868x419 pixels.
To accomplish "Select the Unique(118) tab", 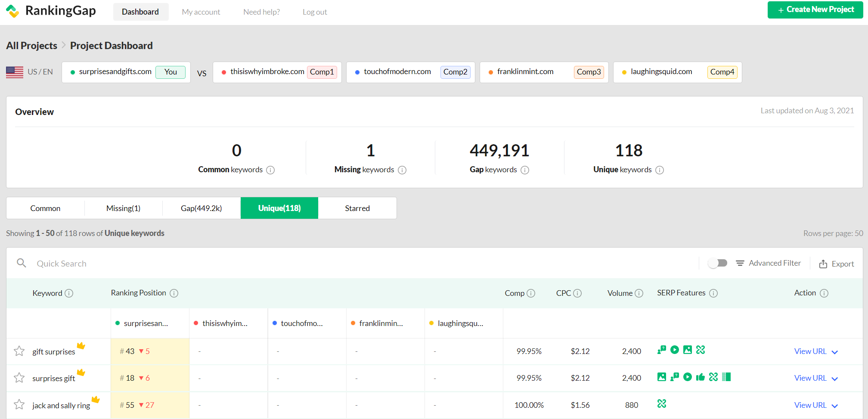I will 279,208.
